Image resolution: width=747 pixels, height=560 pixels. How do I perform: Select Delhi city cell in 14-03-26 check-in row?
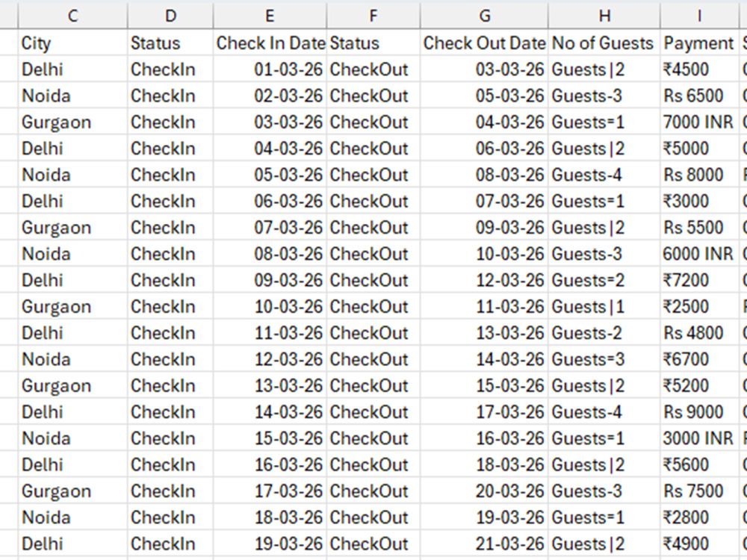[73, 412]
